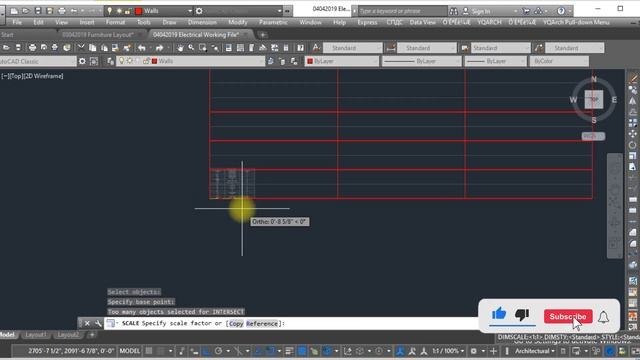Click the notification bell icon
Viewport: 640px width, 360px height.
[604, 317]
